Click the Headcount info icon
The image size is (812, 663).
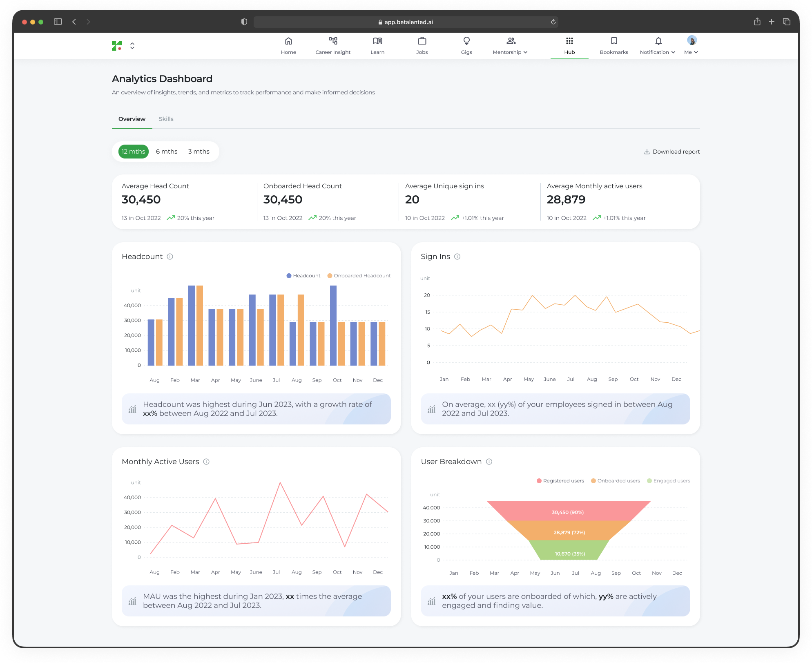[170, 257]
